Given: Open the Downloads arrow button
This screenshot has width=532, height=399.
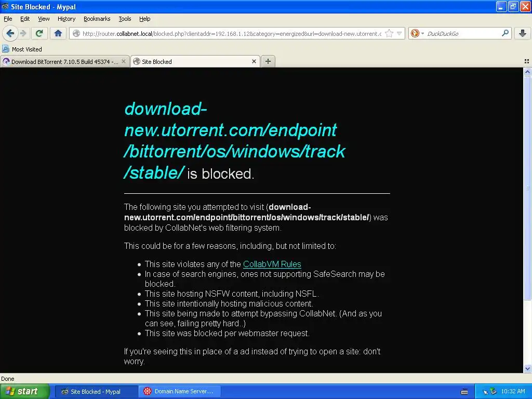Looking at the screenshot, I should 523,33.
